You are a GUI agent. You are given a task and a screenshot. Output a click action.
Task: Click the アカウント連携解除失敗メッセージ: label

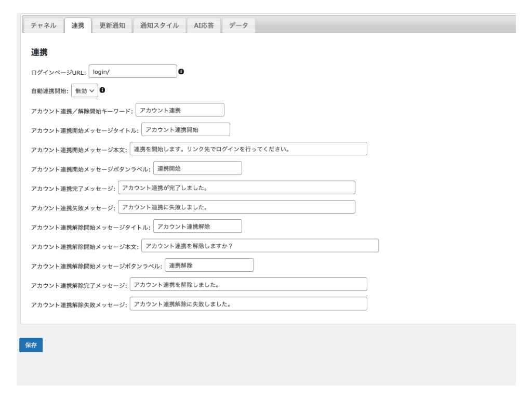point(79,304)
